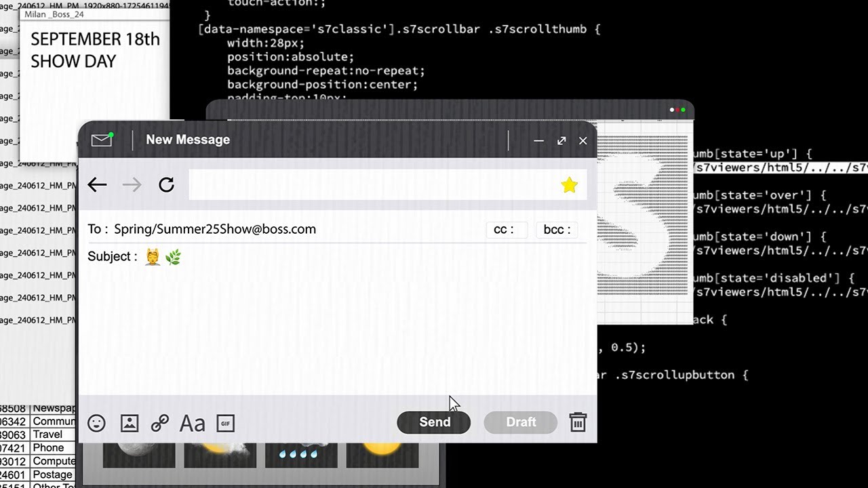
Task: Select the raindrops weather thumbnail
Action: click(x=301, y=455)
